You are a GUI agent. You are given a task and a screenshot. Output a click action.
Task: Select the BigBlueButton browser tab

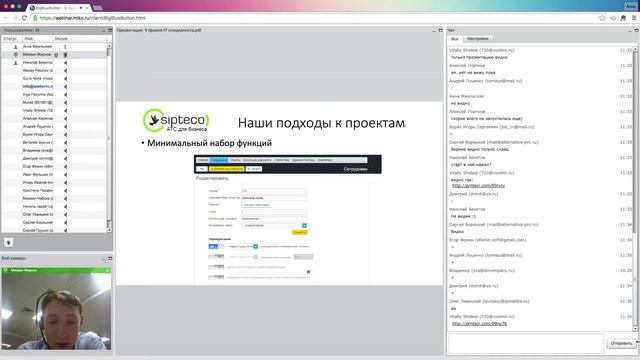58,8
